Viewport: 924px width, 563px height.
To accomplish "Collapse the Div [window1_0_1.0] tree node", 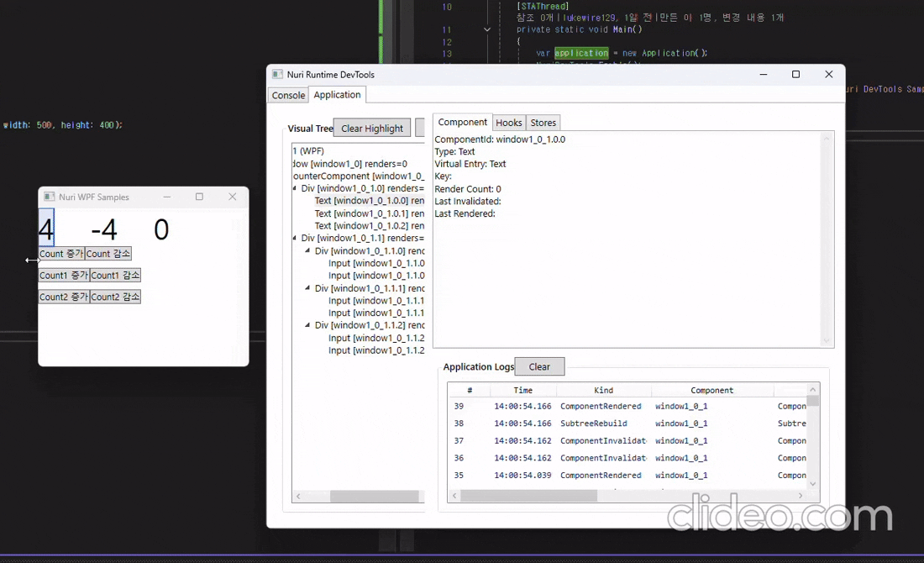I will click(x=295, y=189).
